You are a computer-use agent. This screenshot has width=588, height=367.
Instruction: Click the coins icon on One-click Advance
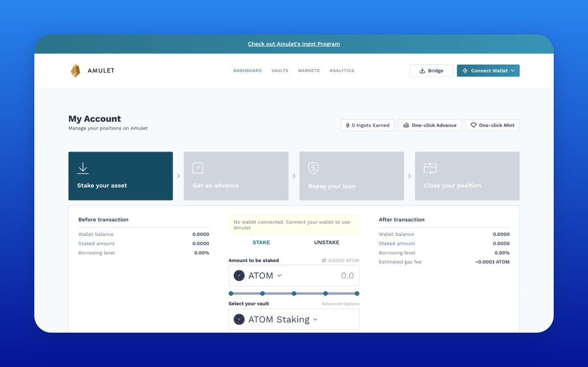[406, 125]
